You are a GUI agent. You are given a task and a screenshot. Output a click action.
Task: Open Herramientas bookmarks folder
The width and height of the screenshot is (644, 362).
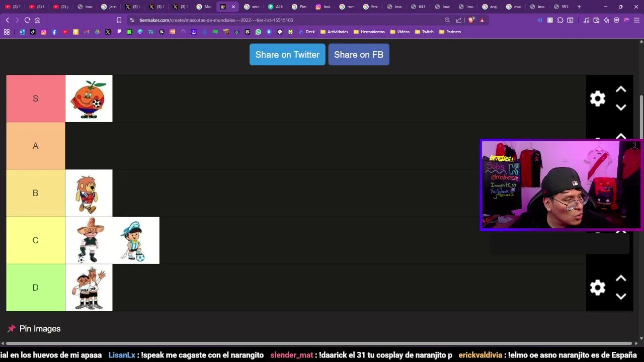[369, 32]
